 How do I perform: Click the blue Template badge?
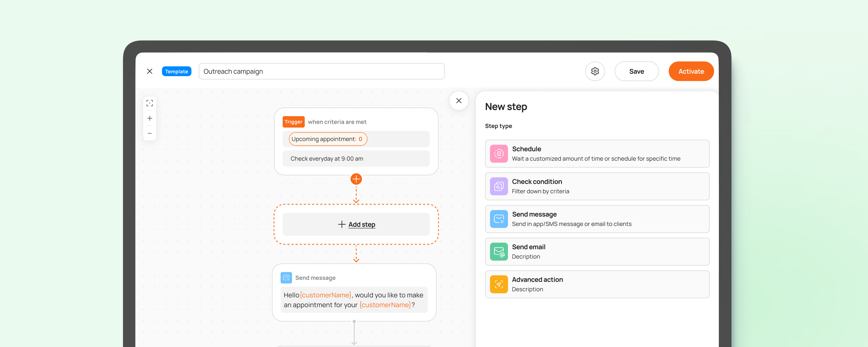point(177,71)
